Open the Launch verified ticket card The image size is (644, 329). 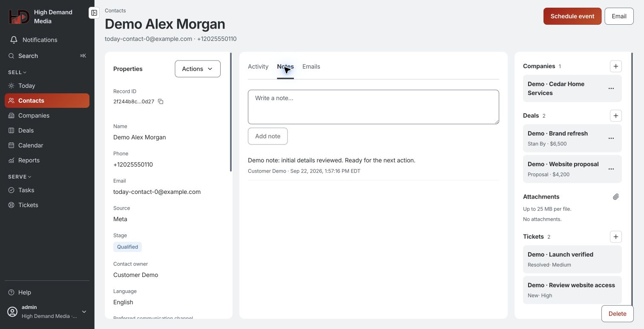point(572,259)
